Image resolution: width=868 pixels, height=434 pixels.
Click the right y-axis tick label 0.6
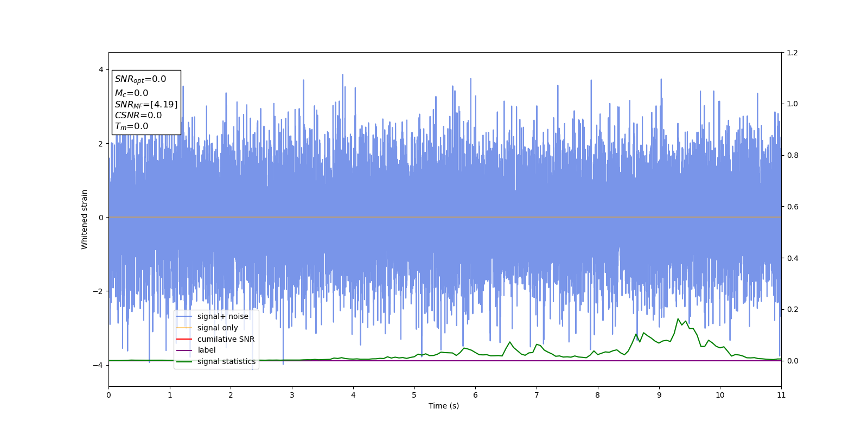pyautogui.click(x=793, y=207)
